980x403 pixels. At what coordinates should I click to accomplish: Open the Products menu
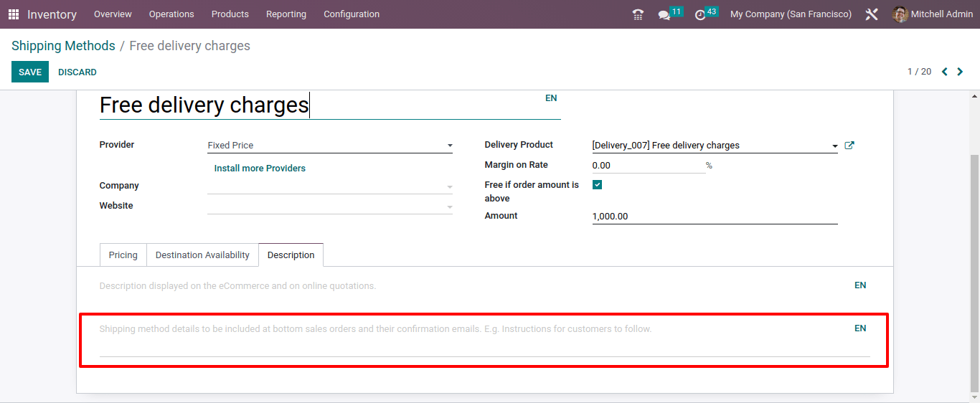pos(230,14)
